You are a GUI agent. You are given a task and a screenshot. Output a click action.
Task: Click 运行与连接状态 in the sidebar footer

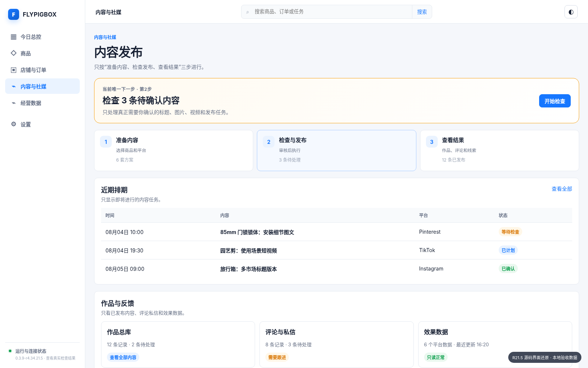(x=31, y=351)
